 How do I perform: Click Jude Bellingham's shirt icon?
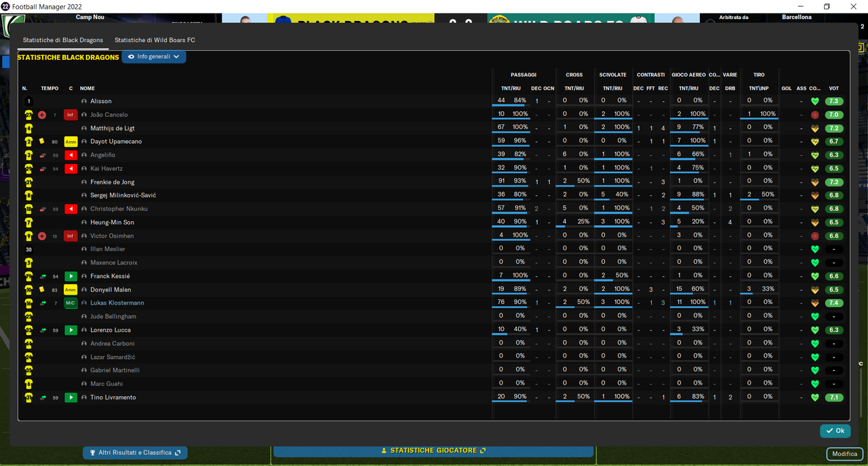(28, 317)
